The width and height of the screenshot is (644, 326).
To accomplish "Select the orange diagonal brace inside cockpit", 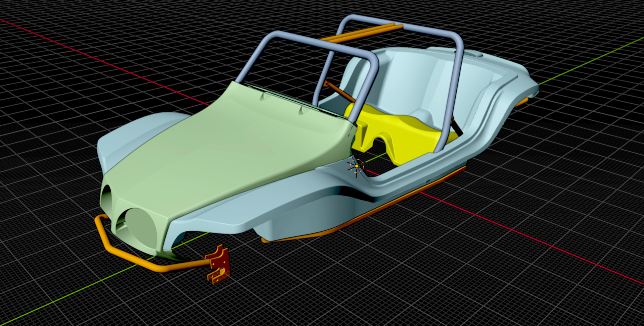I will click(339, 91).
